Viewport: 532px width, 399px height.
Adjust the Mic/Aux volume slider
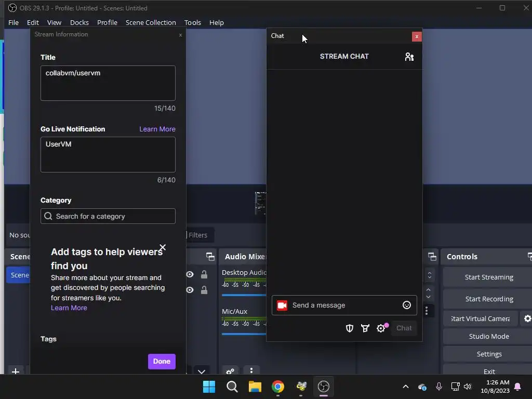(x=244, y=334)
